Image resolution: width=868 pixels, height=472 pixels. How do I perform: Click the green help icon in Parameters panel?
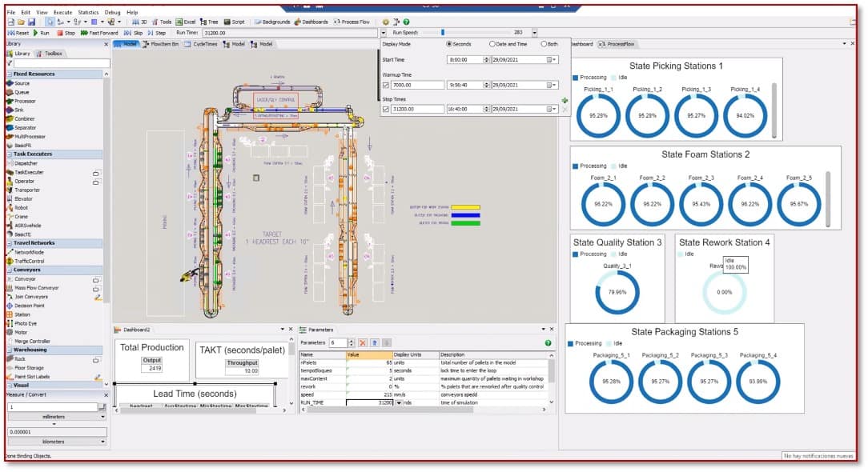pos(548,343)
